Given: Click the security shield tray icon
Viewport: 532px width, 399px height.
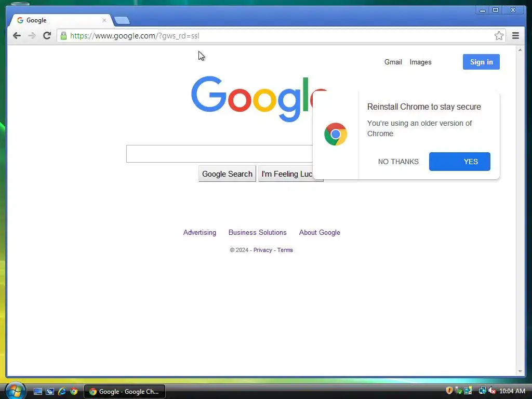Looking at the screenshot, I should [449, 391].
